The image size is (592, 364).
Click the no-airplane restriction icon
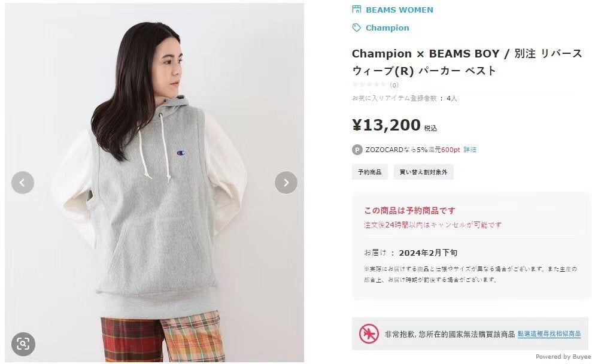pos(369,334)
